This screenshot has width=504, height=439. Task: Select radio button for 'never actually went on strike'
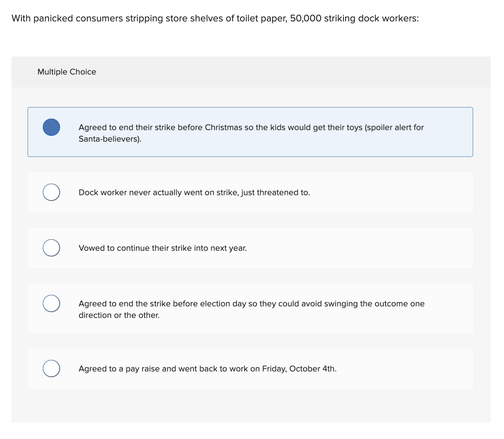pos(51,192)
